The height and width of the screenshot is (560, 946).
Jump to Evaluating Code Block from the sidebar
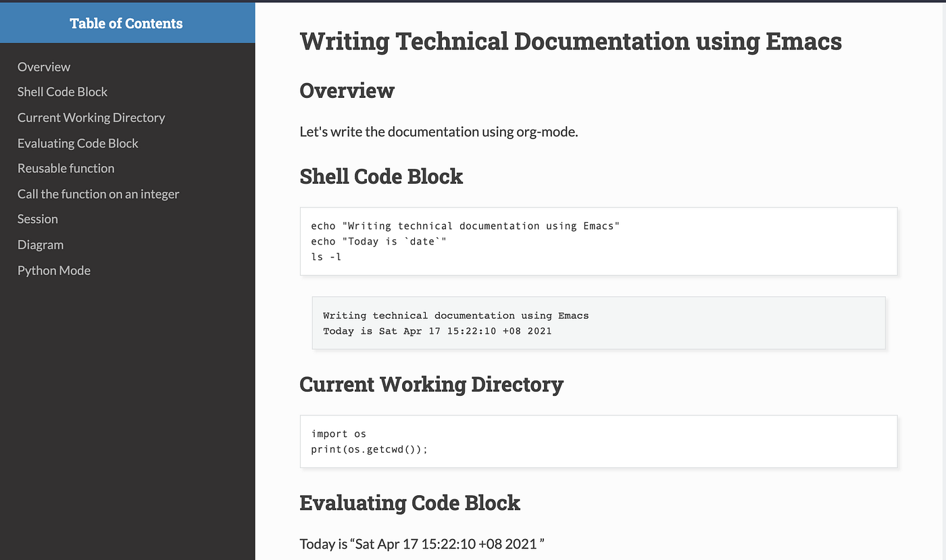click(78, 143)
